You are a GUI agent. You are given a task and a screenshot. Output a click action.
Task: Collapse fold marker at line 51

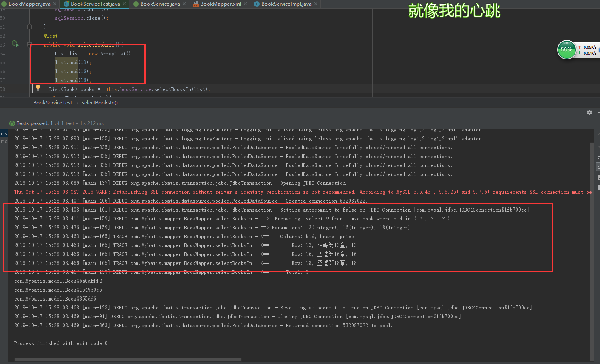pos(29,27)
